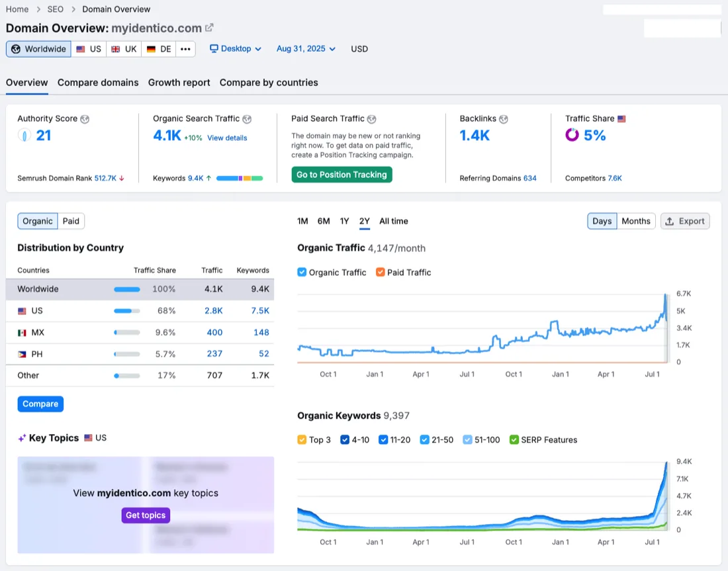Image resolution: width=728 pixels, height=571 pixels.
Task: Click the Mexico flag in MX row
Action: tap(22, 332)
